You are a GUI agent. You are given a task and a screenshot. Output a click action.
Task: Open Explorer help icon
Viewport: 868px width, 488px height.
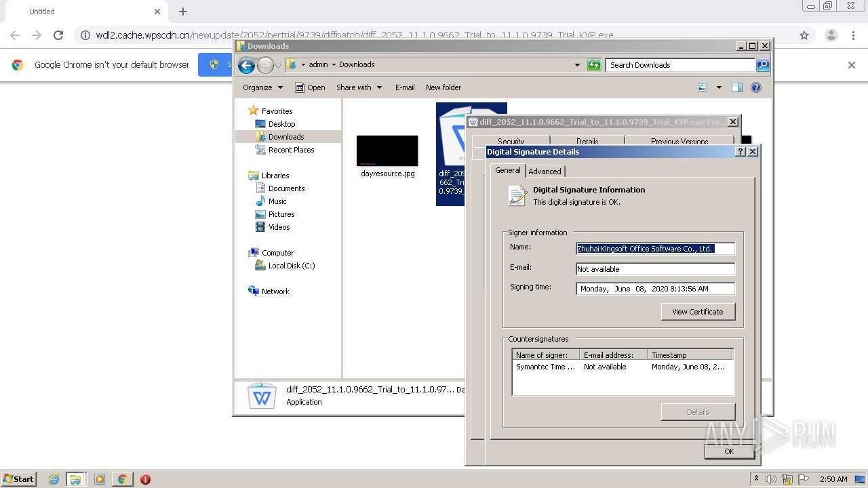pyautogui.click(x=756, y=87)
